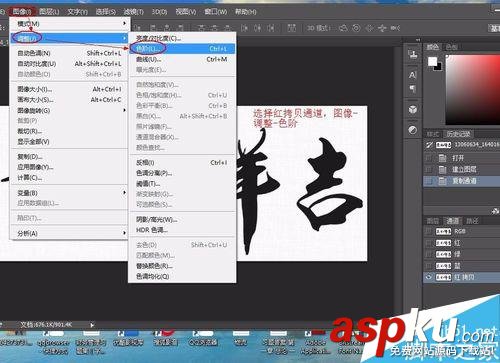Set history brush source box for 打开
This screenshot has width=500, height=363.
(x=429, y=158)
